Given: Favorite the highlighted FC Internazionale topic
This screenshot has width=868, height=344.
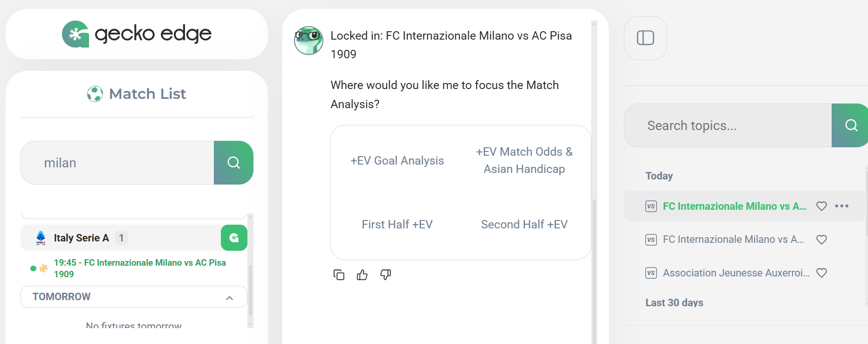Looking at the screenshot, I should pyautogui.click(x=821, y=206).
